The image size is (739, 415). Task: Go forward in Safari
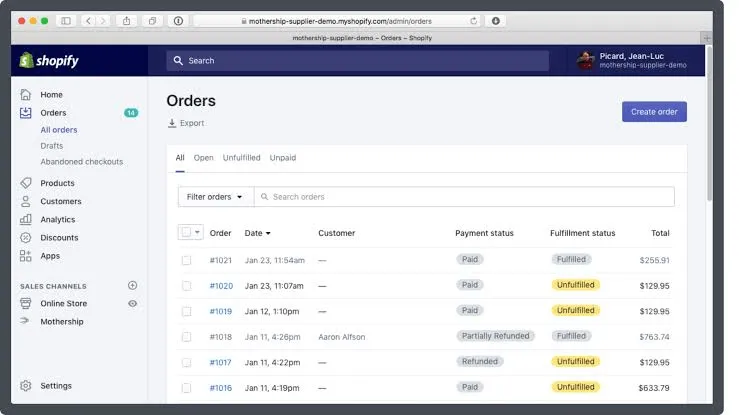tap(103, 21)
